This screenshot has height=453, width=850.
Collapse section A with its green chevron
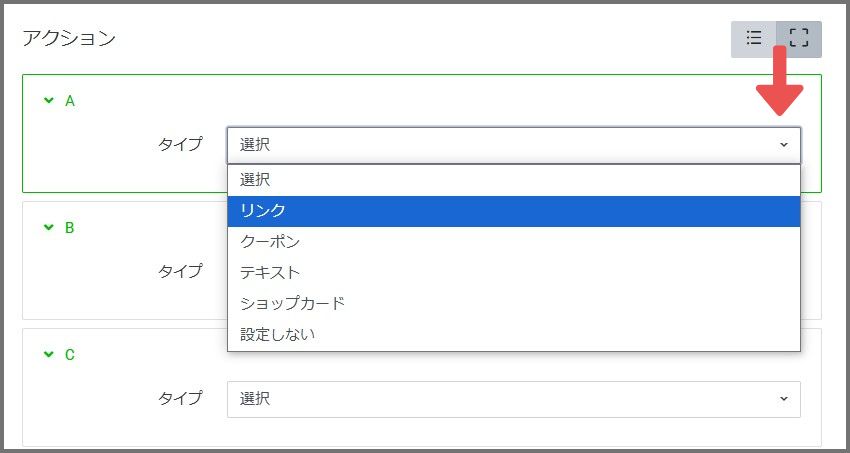coord(49,100)
